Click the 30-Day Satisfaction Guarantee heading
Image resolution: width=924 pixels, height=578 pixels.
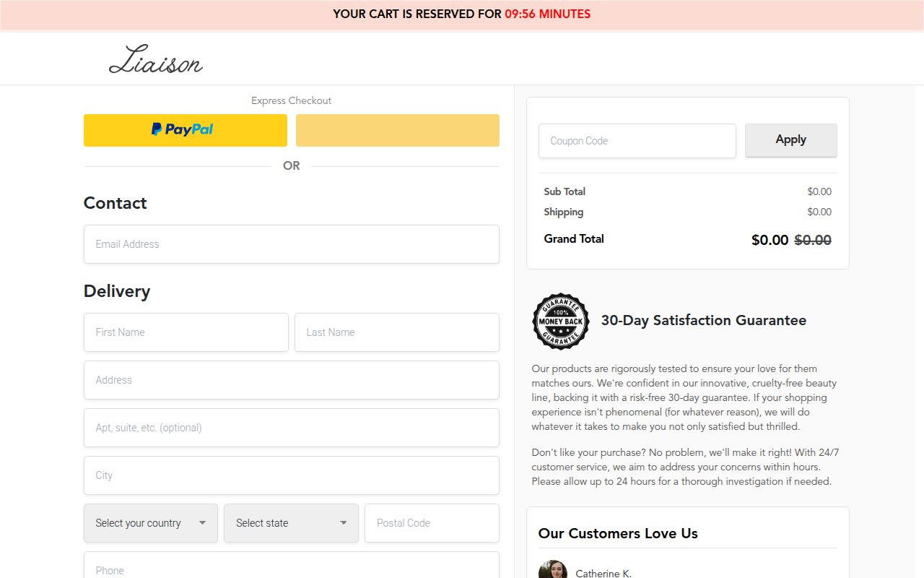(704, 320)
